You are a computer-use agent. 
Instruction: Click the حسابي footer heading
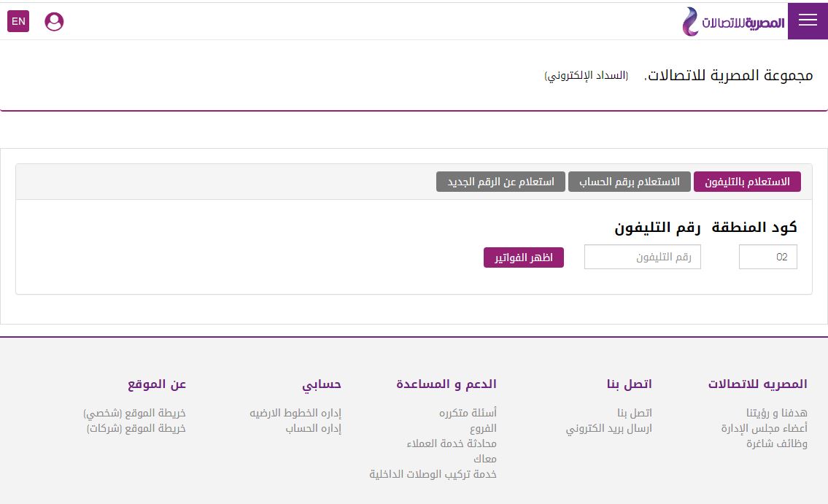pyautogui.click(x=321, y=384)
